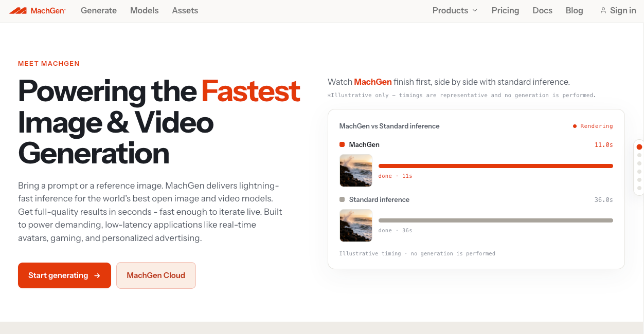
Task: Click the "MachGen vs Standard inference" card title
Action: (x=389, y=126)
